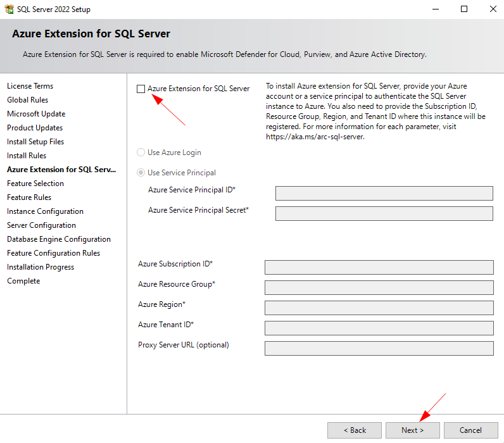Maximize the setup window
Viewport: 504px width, 443px height.
(464, 9)
